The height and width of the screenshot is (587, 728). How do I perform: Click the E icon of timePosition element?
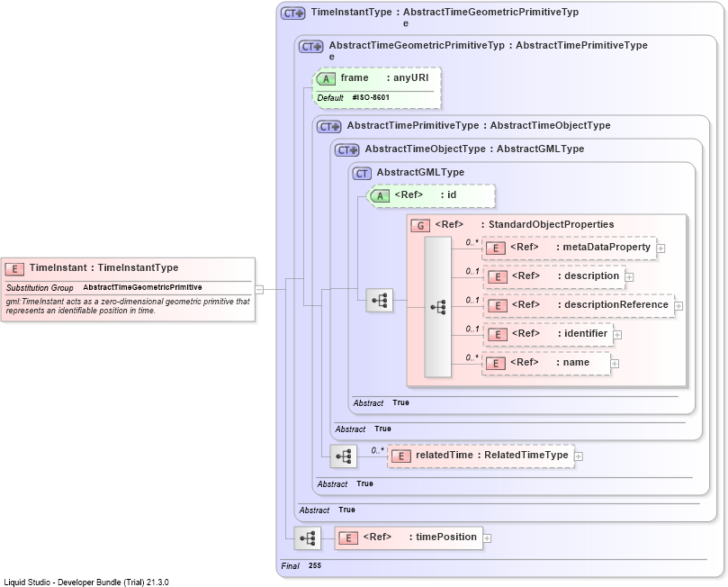click(348, 538)
